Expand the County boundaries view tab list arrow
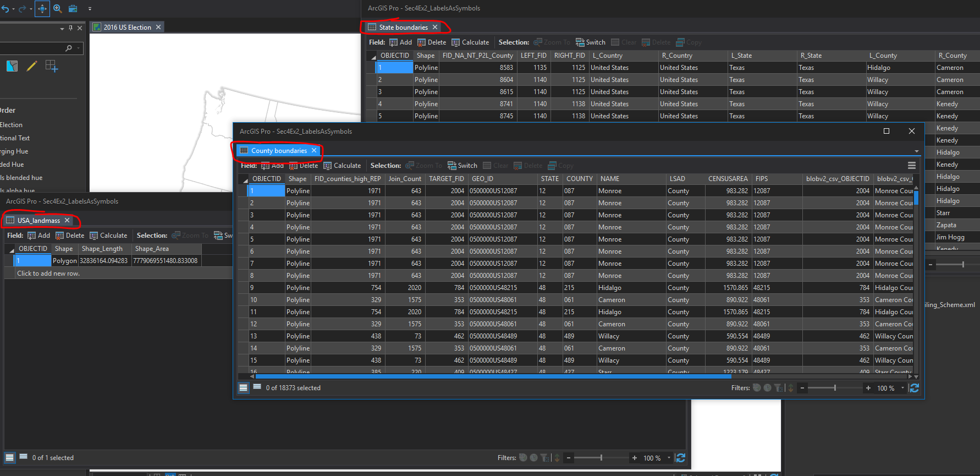The image size is (980, 476). coord(917,151)
